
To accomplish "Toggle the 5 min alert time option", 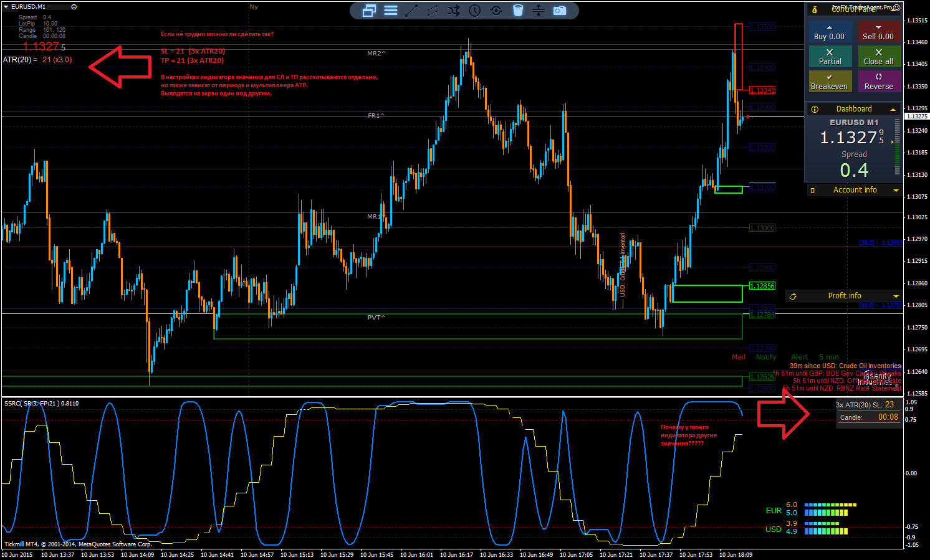I will click(x=829, y=357).
